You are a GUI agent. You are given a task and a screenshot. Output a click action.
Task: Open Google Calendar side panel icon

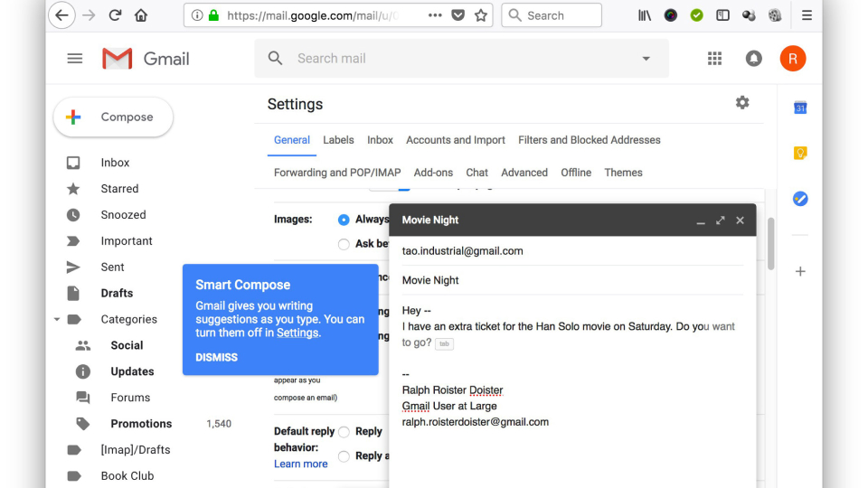800,108
